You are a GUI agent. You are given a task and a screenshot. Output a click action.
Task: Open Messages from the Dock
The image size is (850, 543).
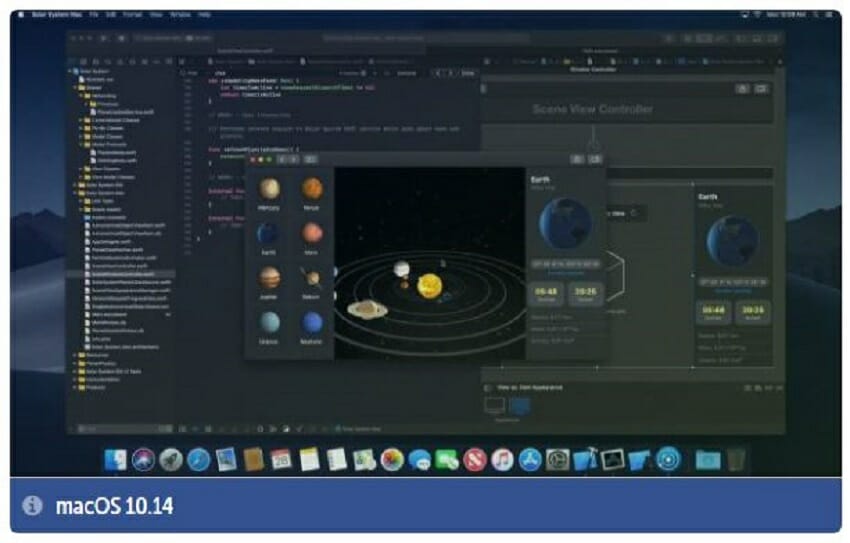[420, 460]
